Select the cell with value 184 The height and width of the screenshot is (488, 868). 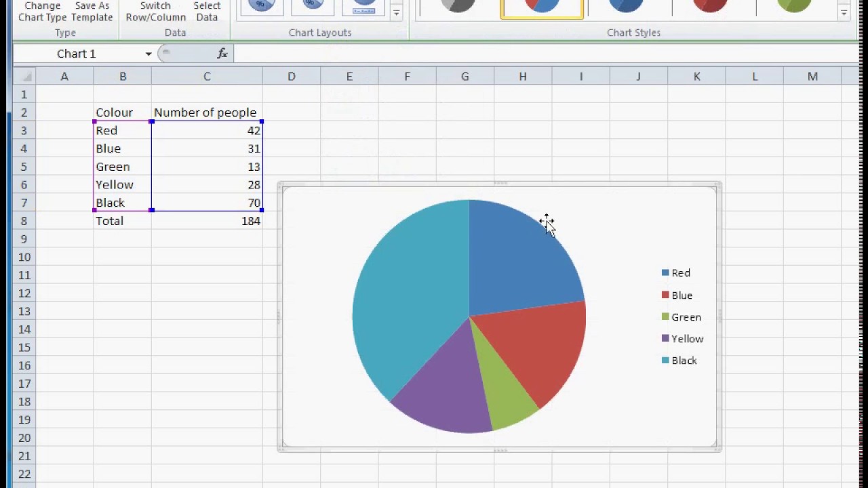pyautogui.click(x=207, y=221)
